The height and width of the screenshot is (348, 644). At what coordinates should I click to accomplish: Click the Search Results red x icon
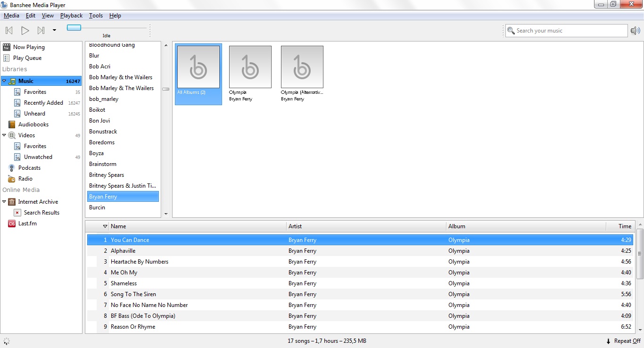tap(17, 213)
